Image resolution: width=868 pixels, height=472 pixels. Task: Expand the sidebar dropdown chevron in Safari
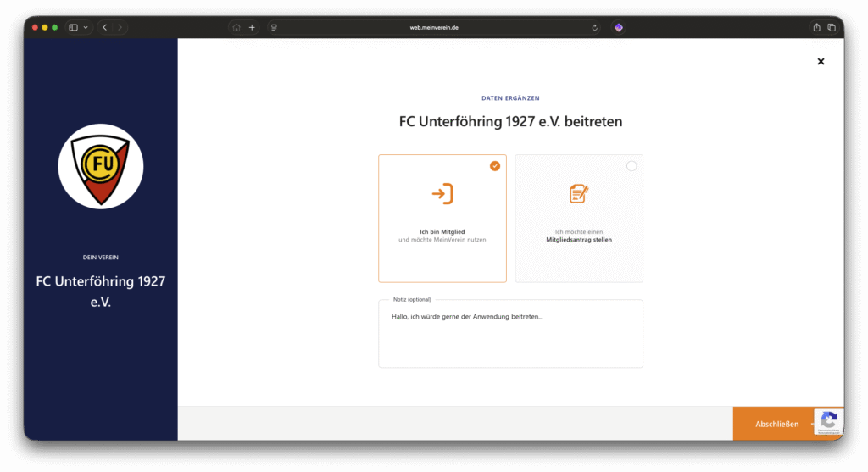click(86, 27)
